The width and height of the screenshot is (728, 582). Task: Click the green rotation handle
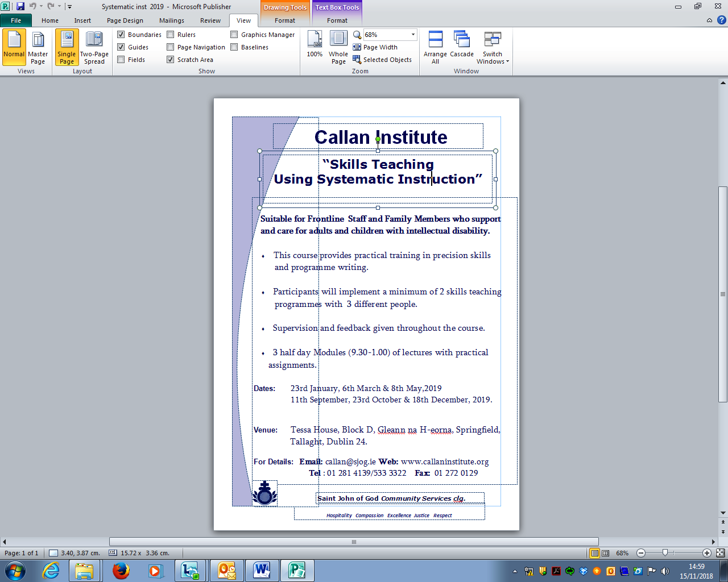(x=378, y=139)
